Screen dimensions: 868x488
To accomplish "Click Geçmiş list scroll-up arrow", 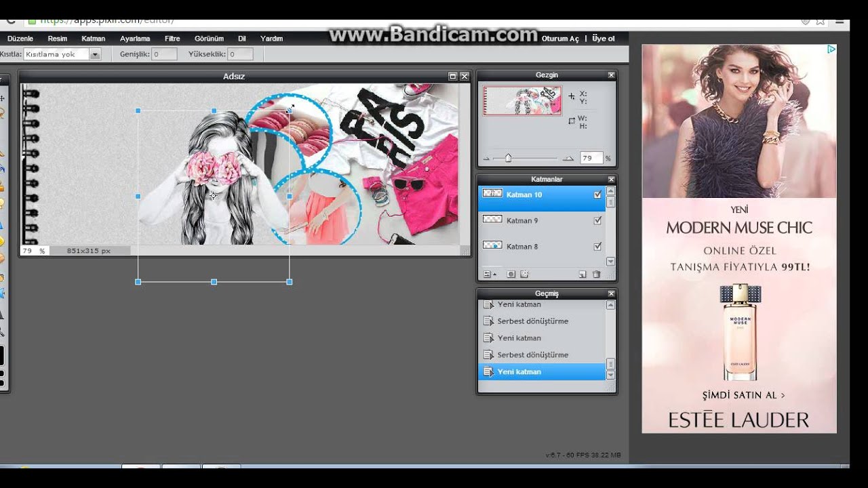I will click(610, 306).
